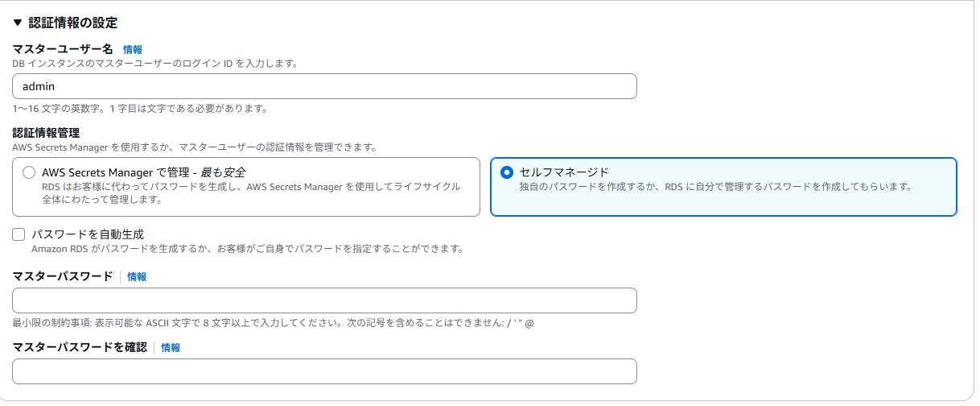Open 情報 link beside マスターパスワードを確認
The height and width of the screenshot is (406, 980).
tap(171, 348)
